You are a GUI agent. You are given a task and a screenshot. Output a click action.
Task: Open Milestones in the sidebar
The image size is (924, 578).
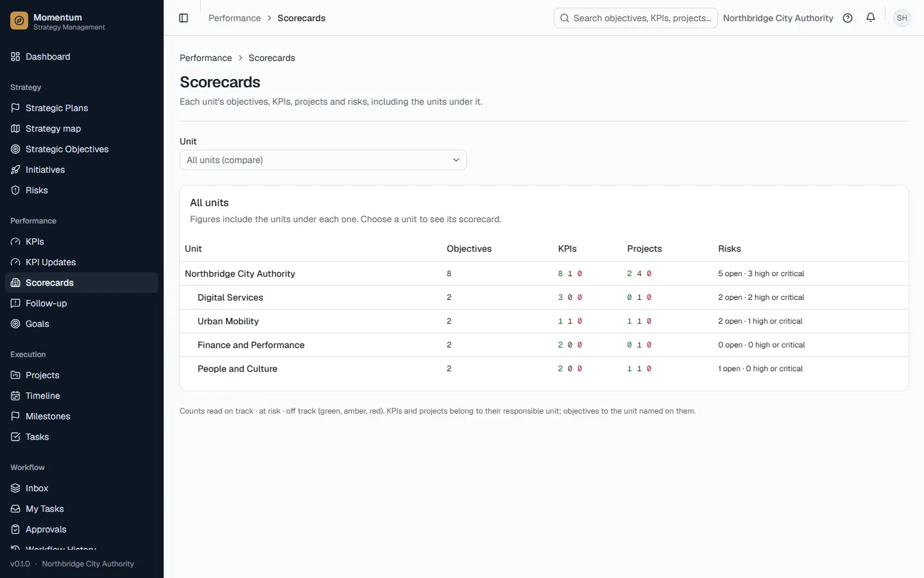[x=81, y=416]
